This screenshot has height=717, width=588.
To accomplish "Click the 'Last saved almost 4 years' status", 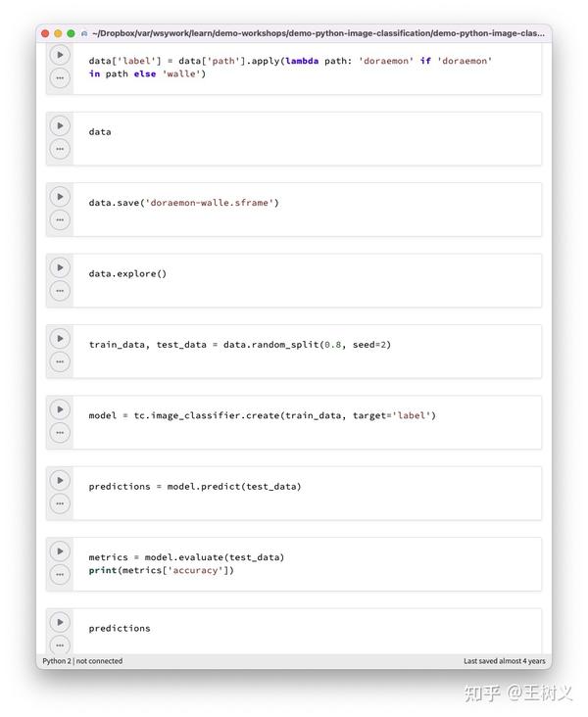I will point(505,661).
